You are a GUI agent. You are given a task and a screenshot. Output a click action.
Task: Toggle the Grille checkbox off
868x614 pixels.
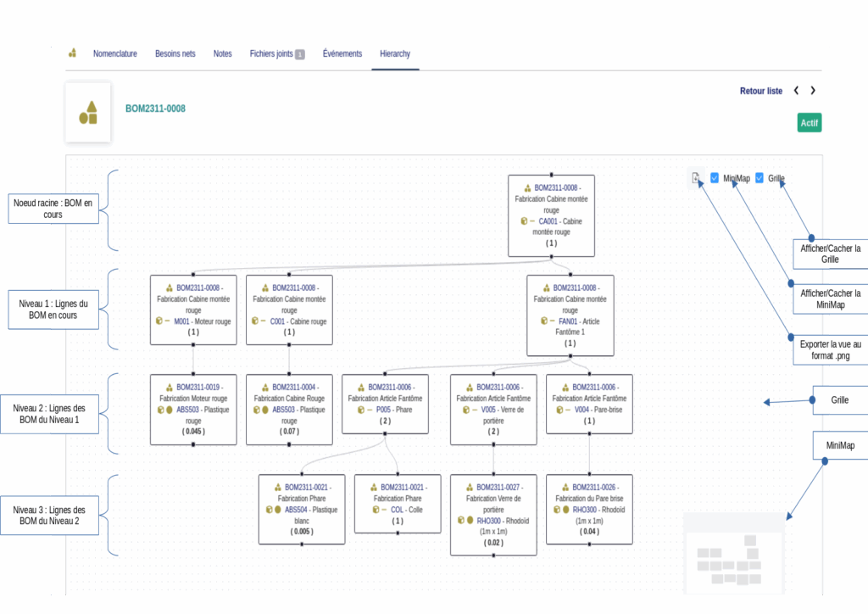[759, 178]
